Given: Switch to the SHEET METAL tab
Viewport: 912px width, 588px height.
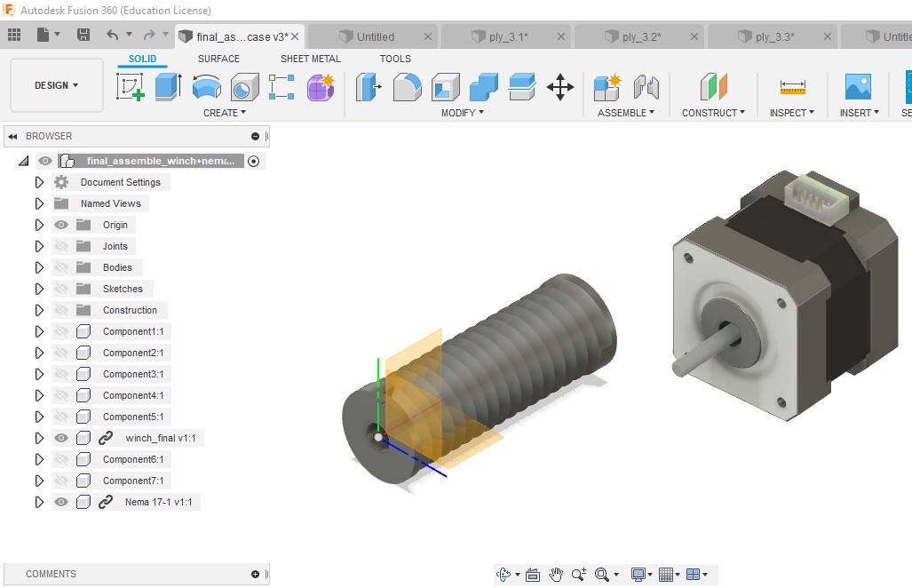Looking at the screenshot, I should click(x=311, y=59).
